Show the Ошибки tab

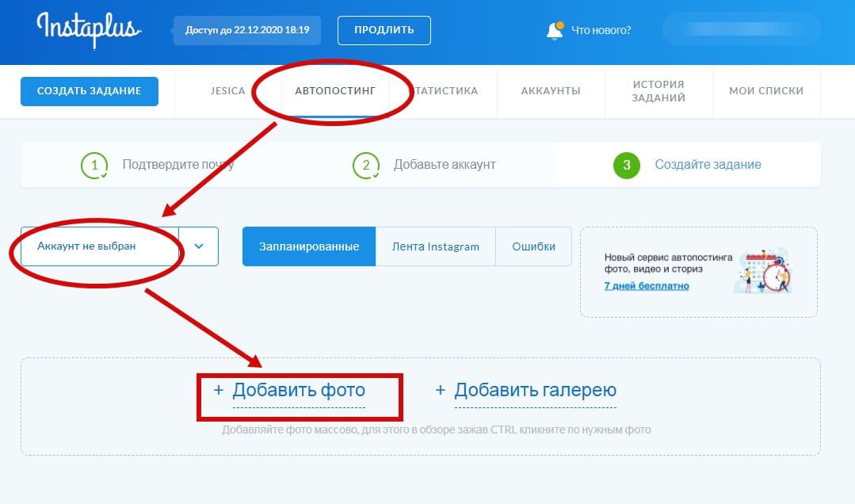(x=534, y=246)
